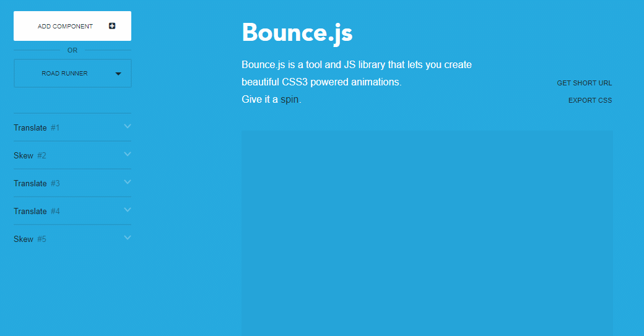The width and height of the screenshot is (644, 336).
Task: Click the Add Component button label
Action: tap(65, 27)
